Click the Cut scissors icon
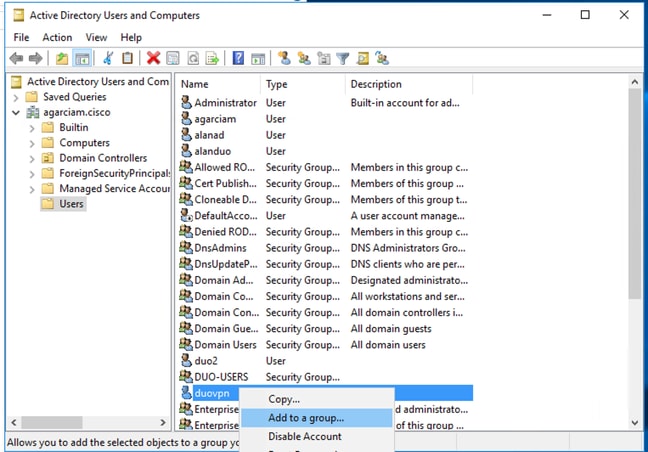The height and width of the screenshot is (452, 648). pos(108,58)
